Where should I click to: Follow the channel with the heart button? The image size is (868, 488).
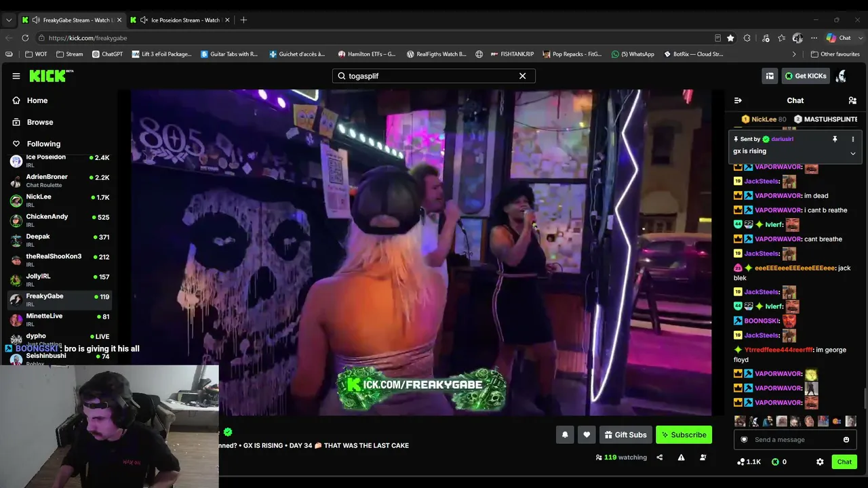[x=587, y=434]
